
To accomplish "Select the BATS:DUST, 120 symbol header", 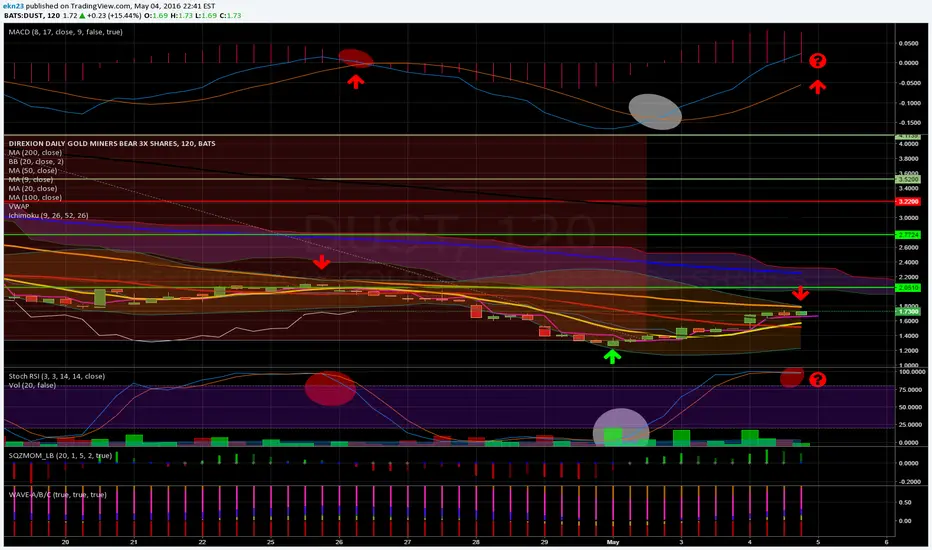I will pos(32,15).
